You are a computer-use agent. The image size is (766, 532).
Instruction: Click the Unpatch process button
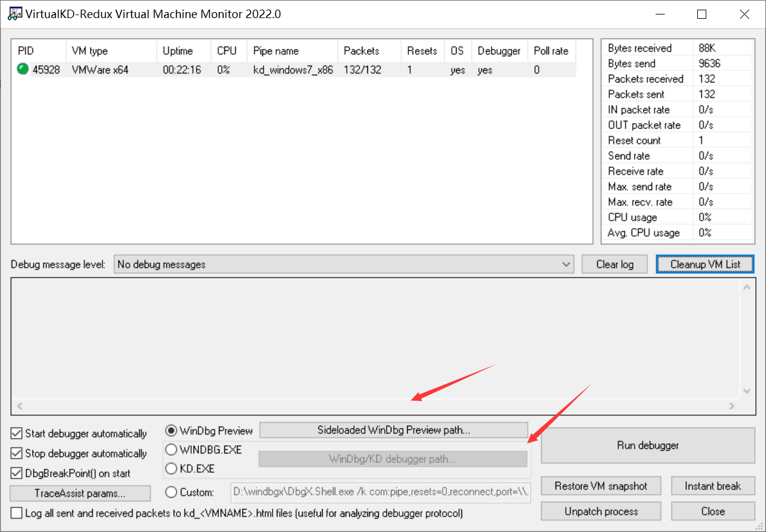coord(601,511)
